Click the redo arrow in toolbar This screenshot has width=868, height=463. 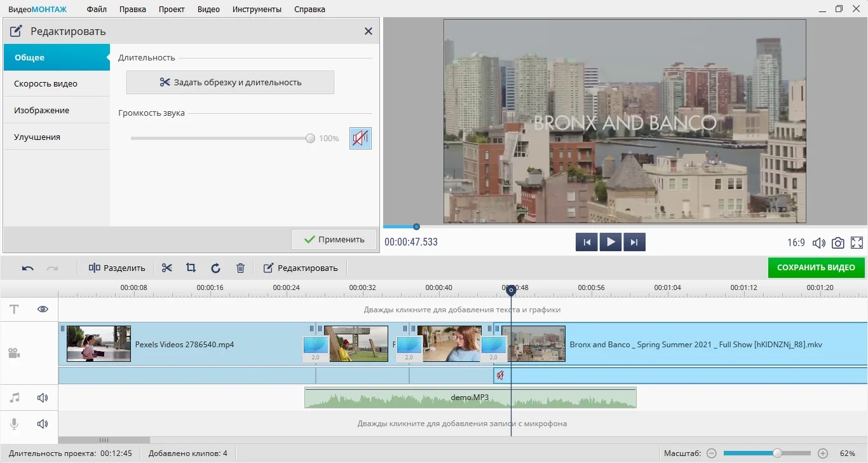pyautogui.click(x=52, y=268)
